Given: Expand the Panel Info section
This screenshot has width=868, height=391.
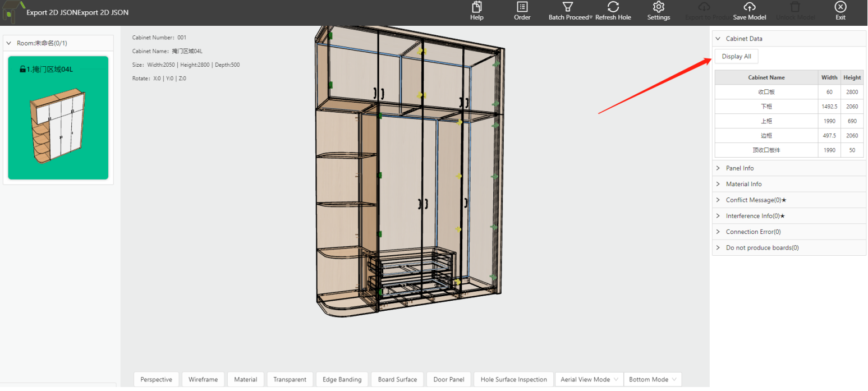Looking at the screenshot, I should pyautogui.click(x=740, y=168).
